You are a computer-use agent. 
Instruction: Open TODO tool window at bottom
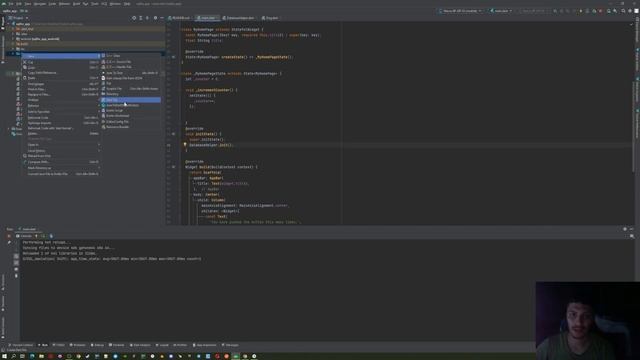(x=59, y=345)
